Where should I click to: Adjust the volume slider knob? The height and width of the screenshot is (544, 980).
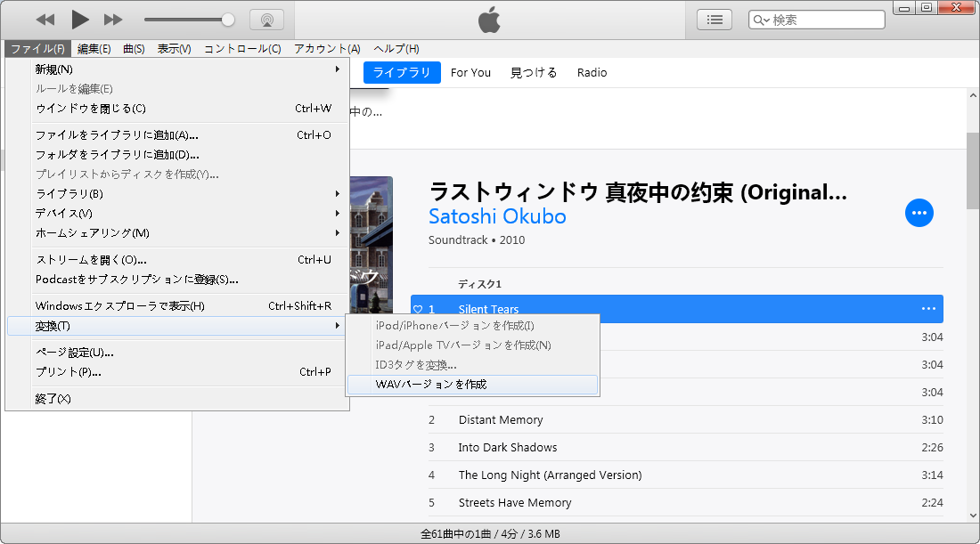228,20
